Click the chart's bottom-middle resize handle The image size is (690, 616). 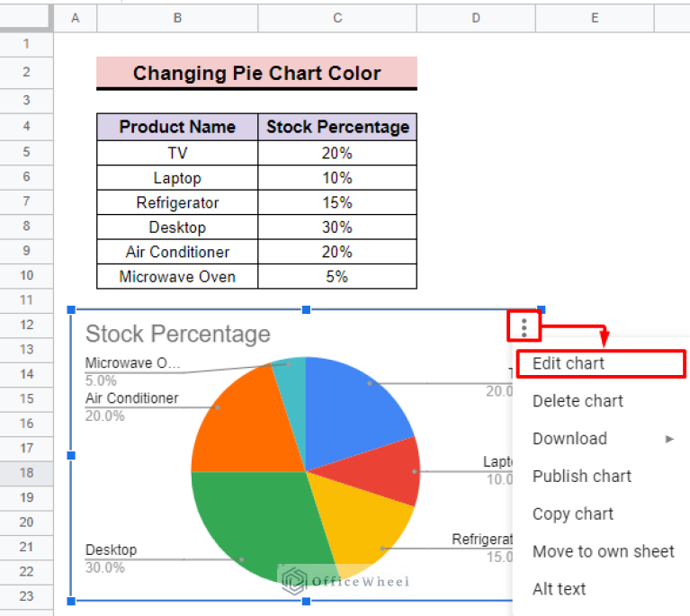306,601
